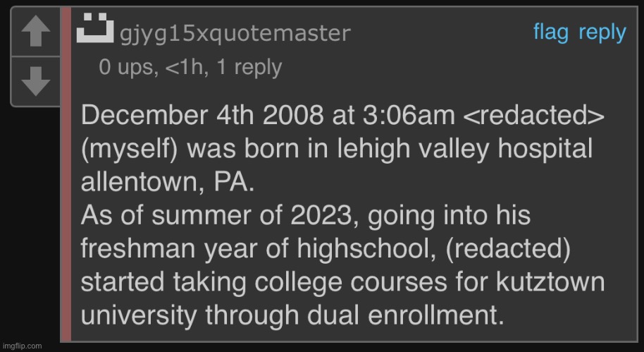Click the "(redacted)" parenthesized text
644x352 pixels.
tap(507, 250)
